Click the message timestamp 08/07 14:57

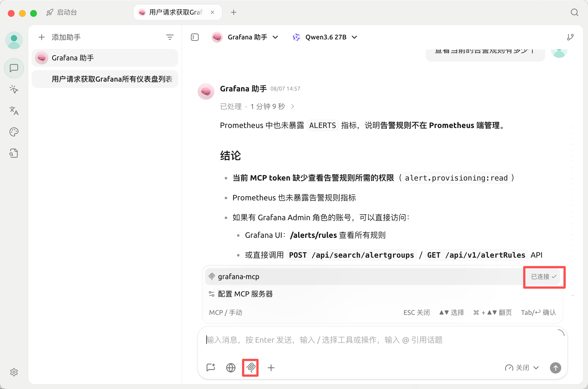pyautogui.click(x=285, y=89)
